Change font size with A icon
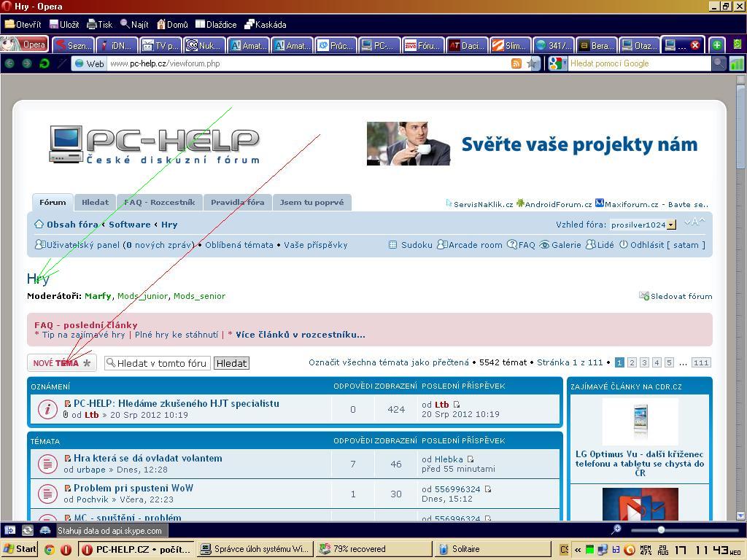The width and height of the screenshot is (747, 560). pyautogui.click(x=694, y=222)
